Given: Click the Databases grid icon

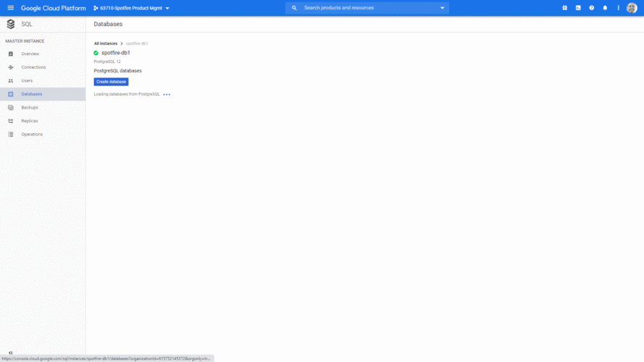Looking at the screenshot, I should coord(11,94).
